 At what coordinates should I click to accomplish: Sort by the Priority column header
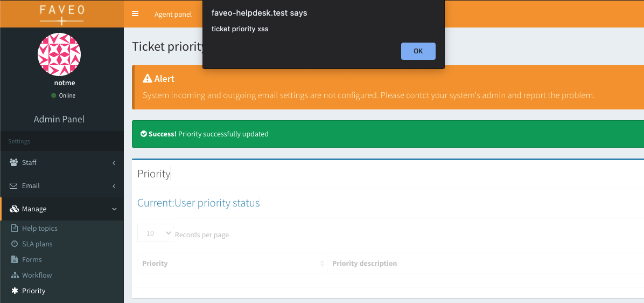click(232, 263)
